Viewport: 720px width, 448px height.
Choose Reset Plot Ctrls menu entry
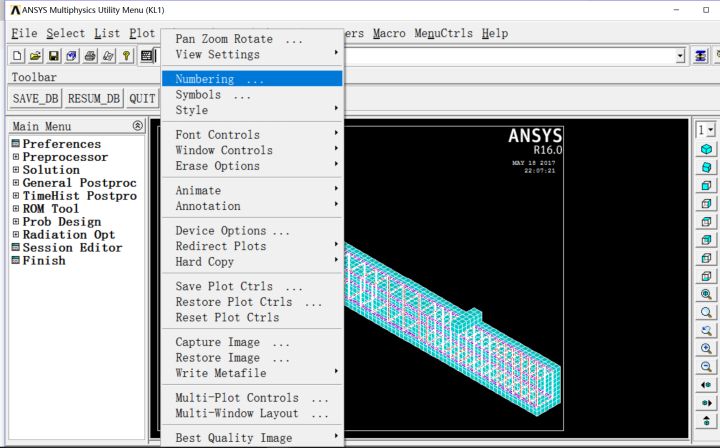pyautogui.click(x=252, y=317)
